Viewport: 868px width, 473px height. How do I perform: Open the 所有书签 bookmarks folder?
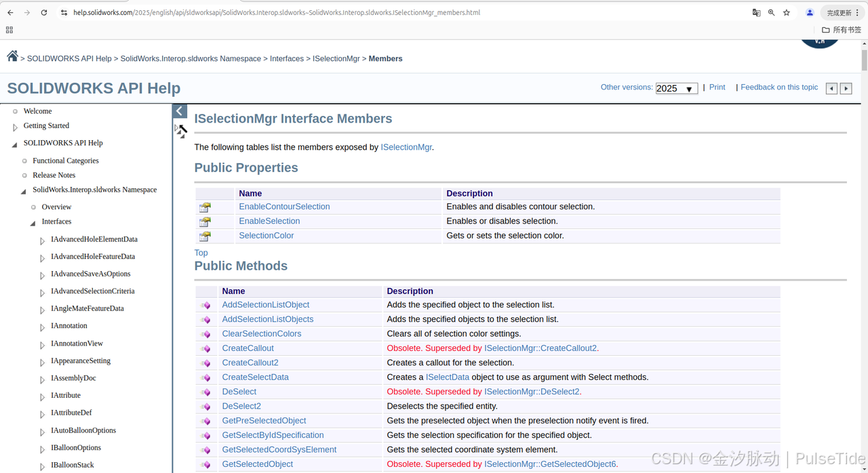(x=841, y=30)
